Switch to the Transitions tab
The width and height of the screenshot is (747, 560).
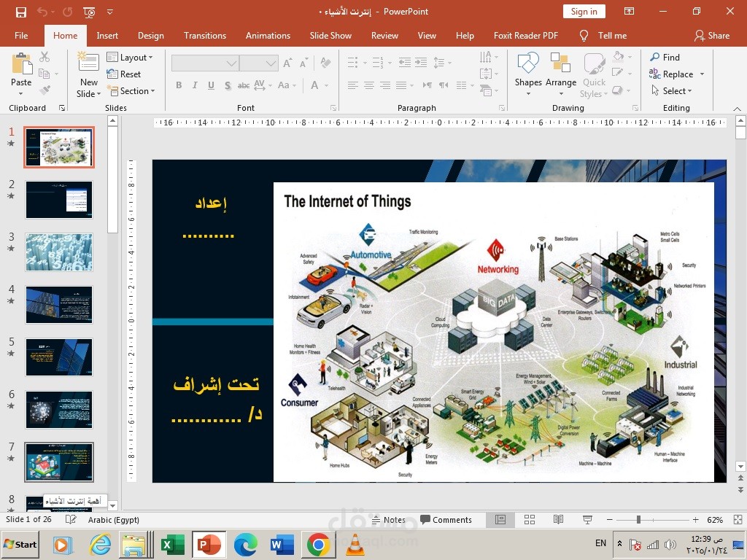pos(205,35)
